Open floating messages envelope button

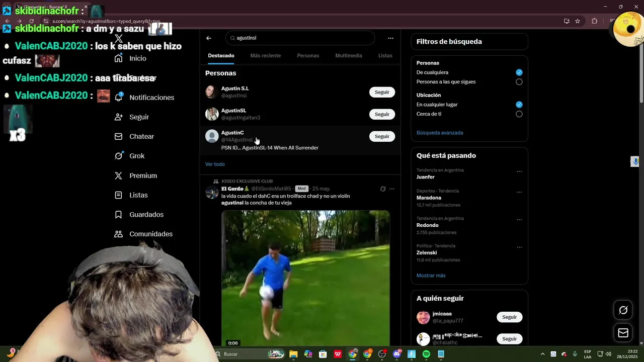click(623, 333)
